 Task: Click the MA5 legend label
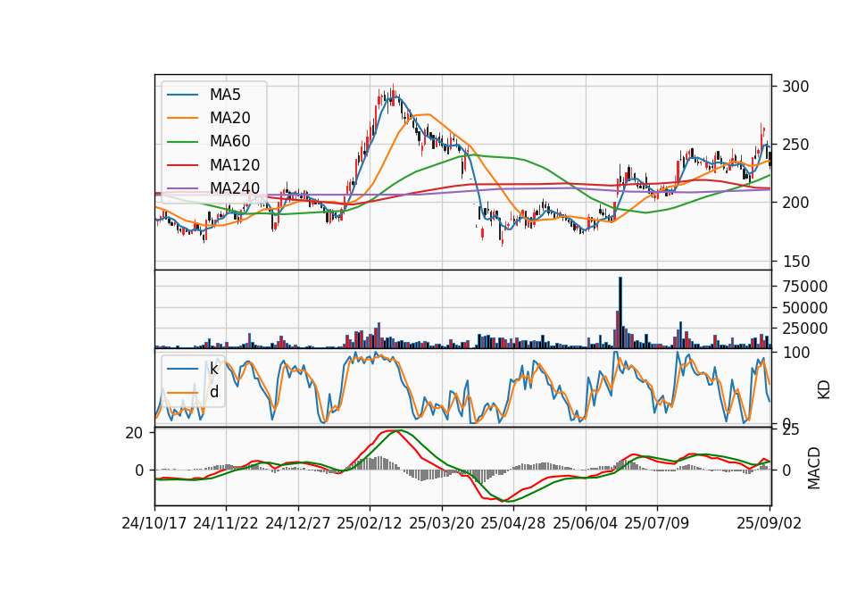[225, 95]
